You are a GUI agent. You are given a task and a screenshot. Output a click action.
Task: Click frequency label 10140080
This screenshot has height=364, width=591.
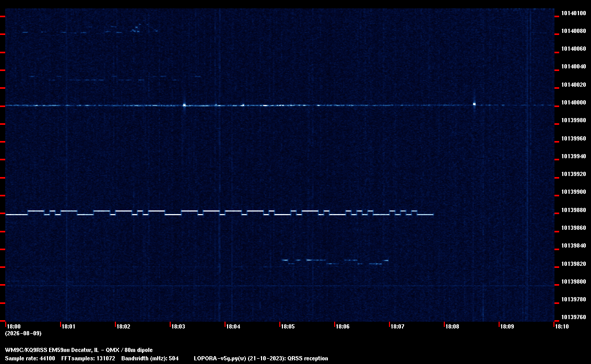pos(574,31)
